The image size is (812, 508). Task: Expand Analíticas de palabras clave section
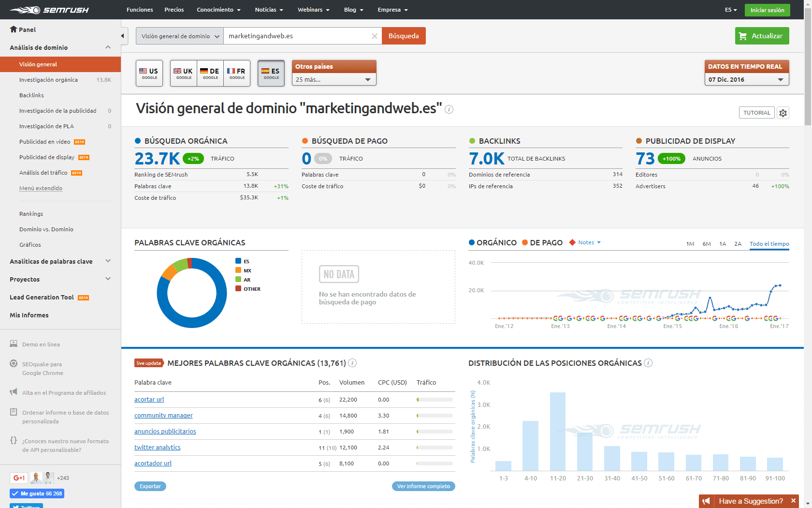pyautogui.click(x=108, y=261)
